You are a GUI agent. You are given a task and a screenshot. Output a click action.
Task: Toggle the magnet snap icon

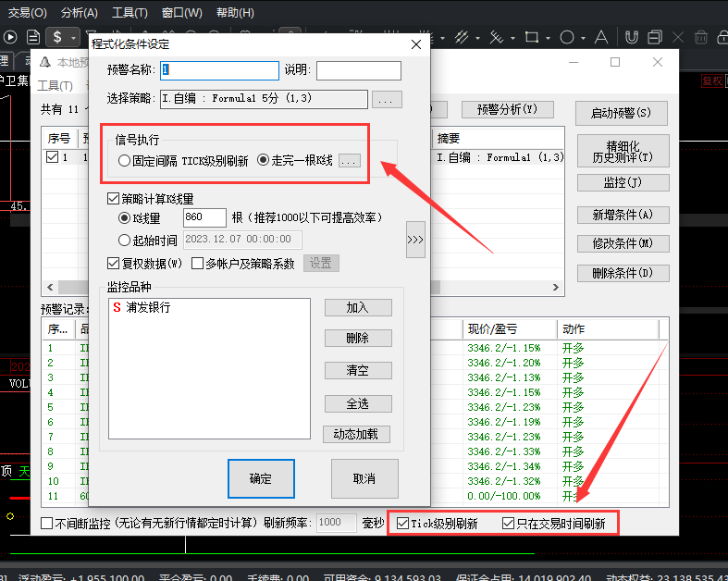pos(632,37)
